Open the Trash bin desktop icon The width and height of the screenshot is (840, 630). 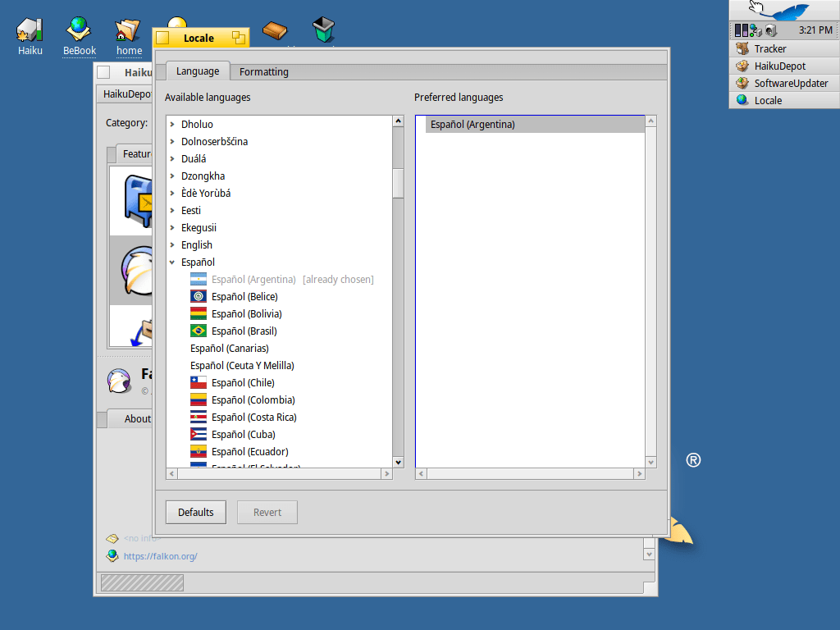pyautogui.click(x=323, y=30)
